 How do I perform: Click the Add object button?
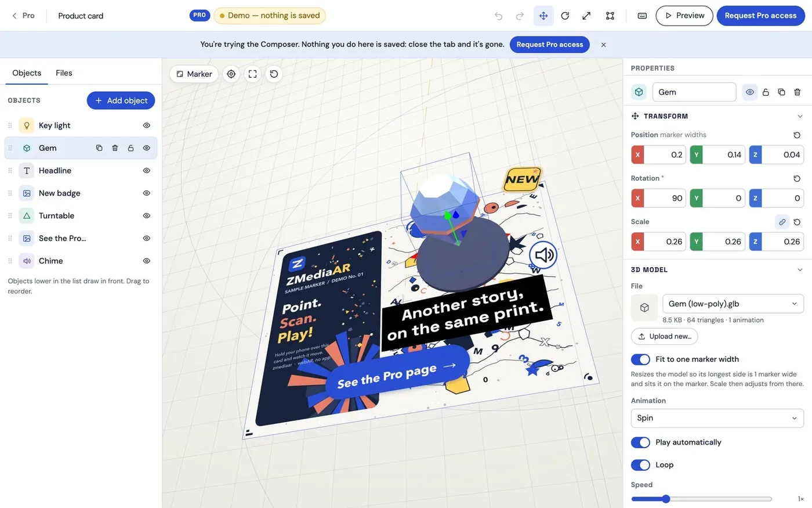[x=121, y=100]
